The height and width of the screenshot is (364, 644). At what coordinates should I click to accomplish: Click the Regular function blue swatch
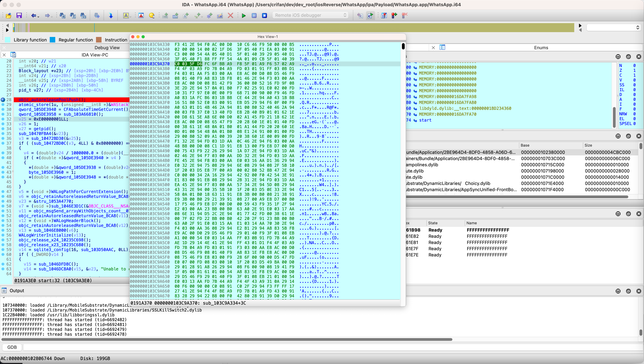tap(52, 40)
